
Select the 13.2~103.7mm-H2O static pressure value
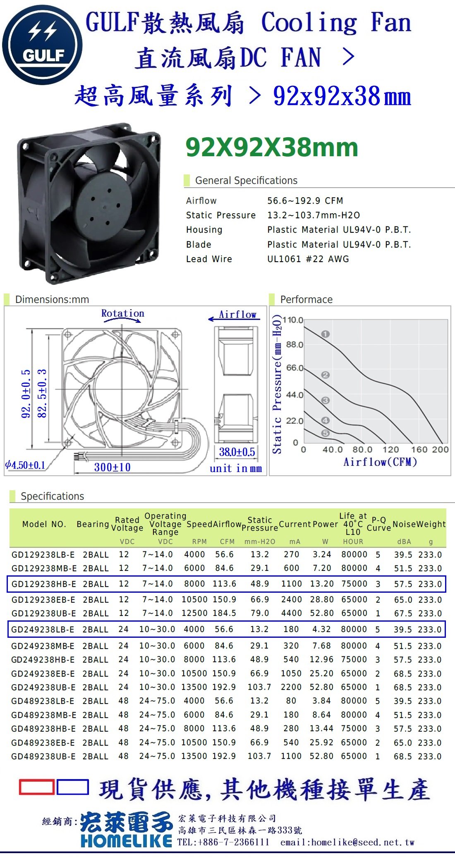point(314,215)
